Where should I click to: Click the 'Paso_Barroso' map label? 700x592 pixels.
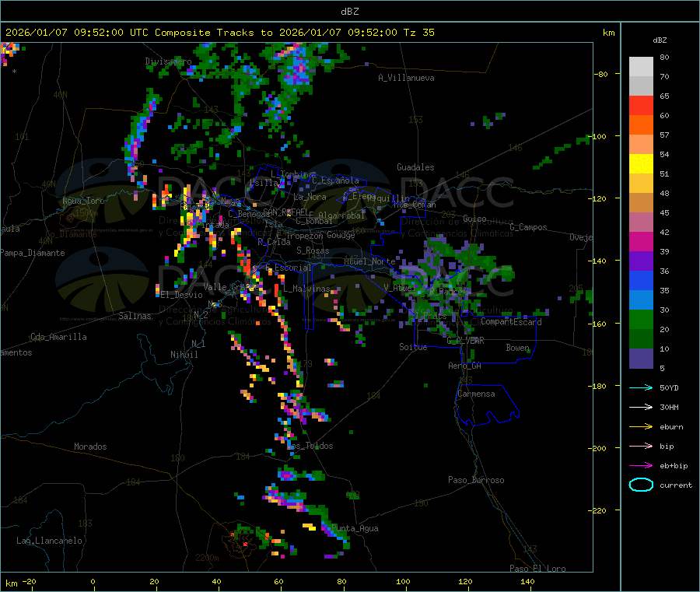(x=476, y=480)
